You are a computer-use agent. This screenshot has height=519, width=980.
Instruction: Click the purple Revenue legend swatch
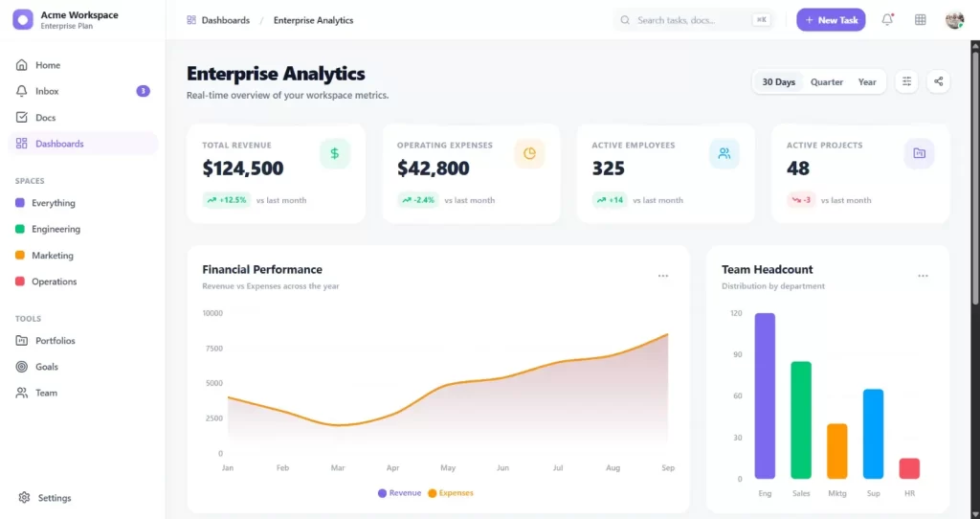(x=383, y=493)
